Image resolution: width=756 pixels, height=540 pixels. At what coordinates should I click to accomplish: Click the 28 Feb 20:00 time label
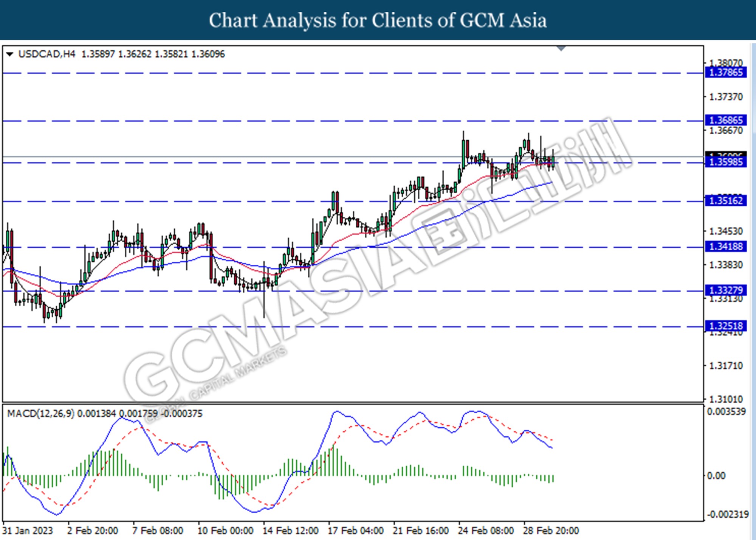pyautogui.click(x=551, y=531)
